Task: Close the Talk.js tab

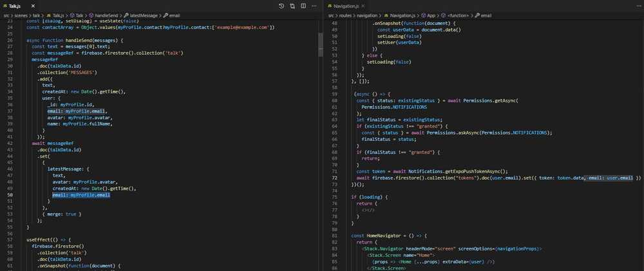Action: 33,6
